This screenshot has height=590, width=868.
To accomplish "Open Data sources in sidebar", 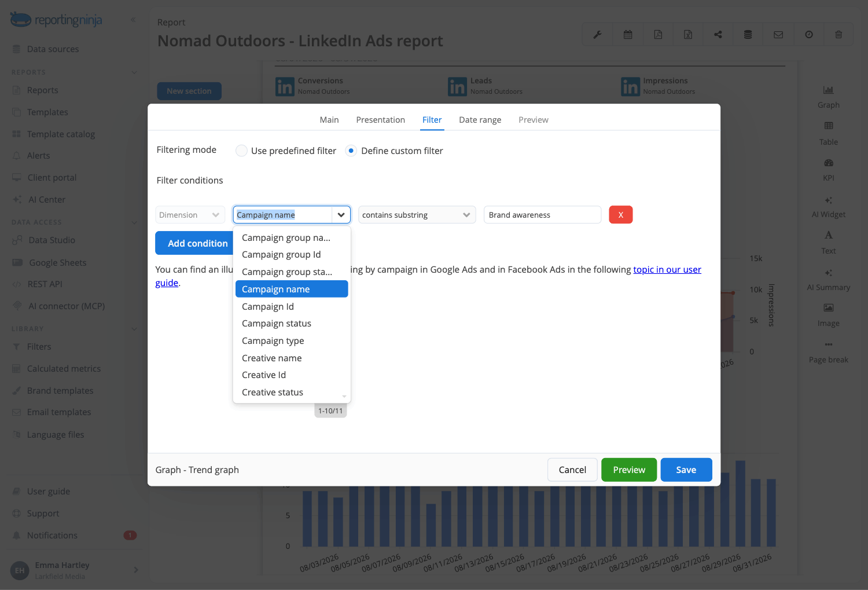I will point(53,49).
